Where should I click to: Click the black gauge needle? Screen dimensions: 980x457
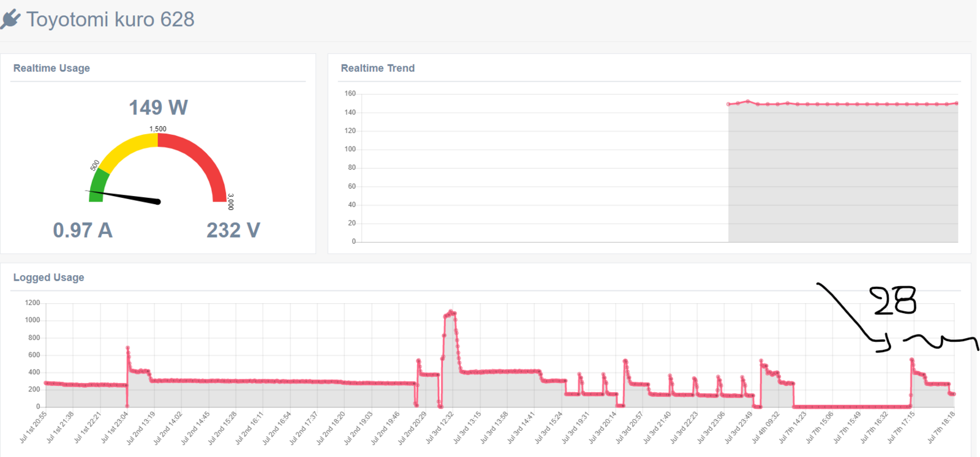click(x=123, y=197)
